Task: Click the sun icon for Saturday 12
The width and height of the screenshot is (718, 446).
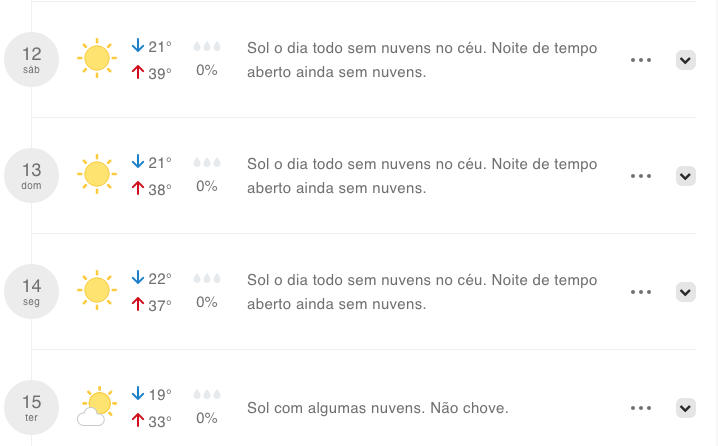Action: [97, 59]
